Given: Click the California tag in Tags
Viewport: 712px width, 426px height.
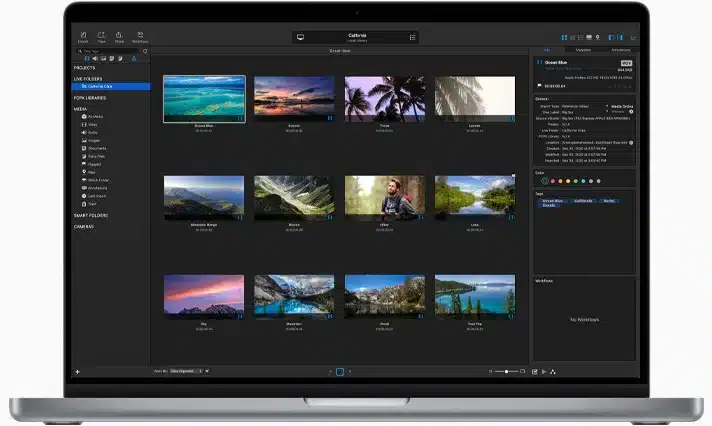Looking at the screenshot, I should point(583,201).
